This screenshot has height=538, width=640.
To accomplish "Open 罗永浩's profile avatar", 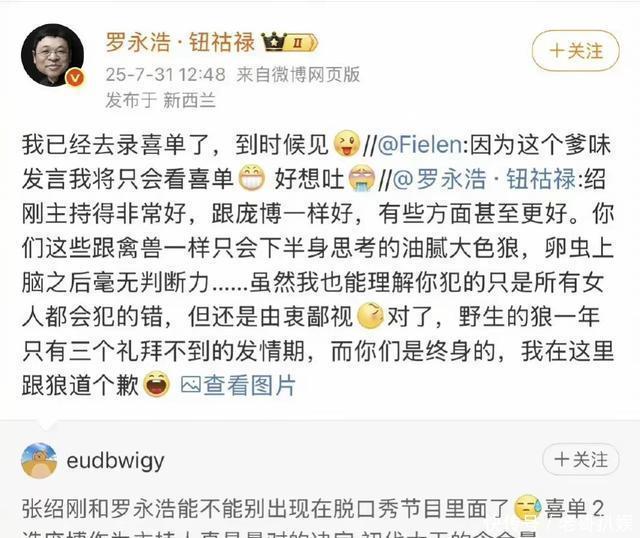I will [52, 55].
